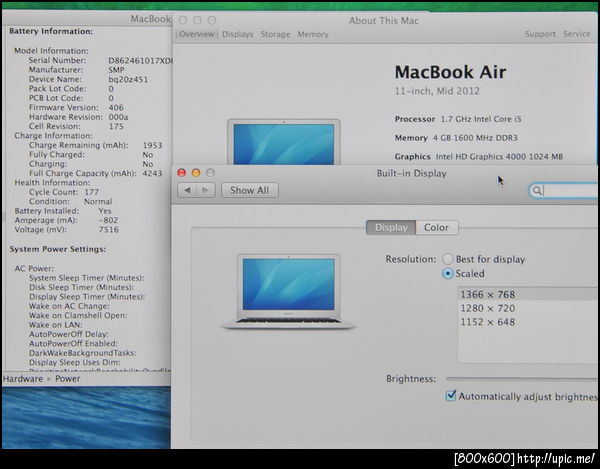Click the MacBook image in About This Mac
The height and width of the screenshot is (469, 600).
click(x=284, y=142)
